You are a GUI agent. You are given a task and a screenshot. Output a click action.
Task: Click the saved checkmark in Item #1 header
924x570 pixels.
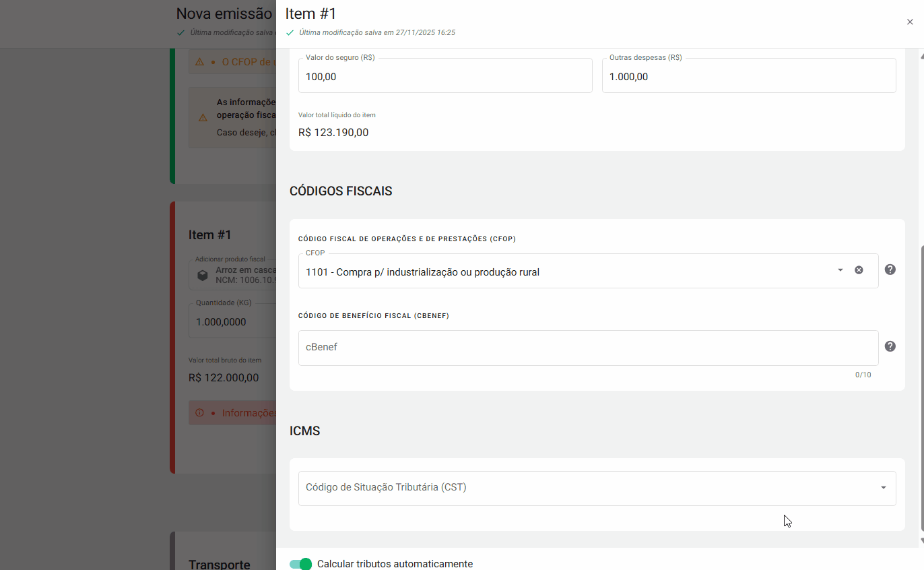290,32
